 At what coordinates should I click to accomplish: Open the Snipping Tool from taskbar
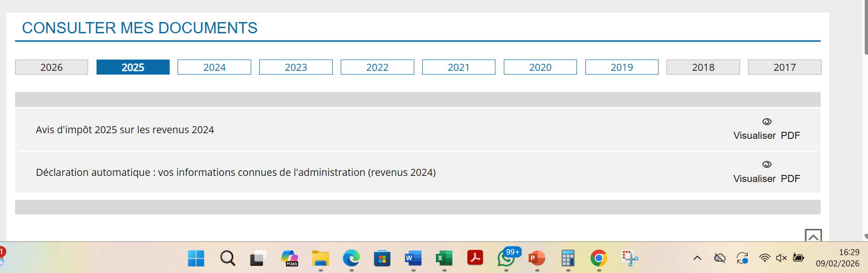point(630,258)
